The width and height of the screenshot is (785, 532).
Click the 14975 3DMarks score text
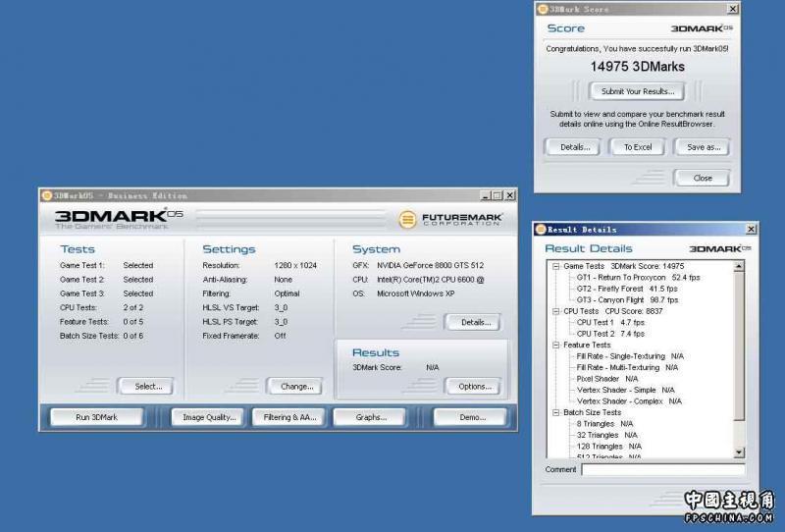pyautogui.click(x=637, y=67)
